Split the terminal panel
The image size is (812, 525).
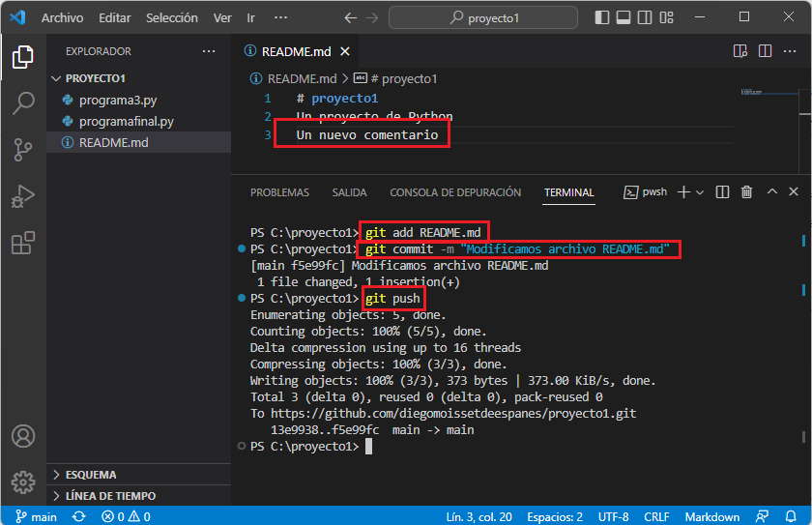click(x=722, y=192)
